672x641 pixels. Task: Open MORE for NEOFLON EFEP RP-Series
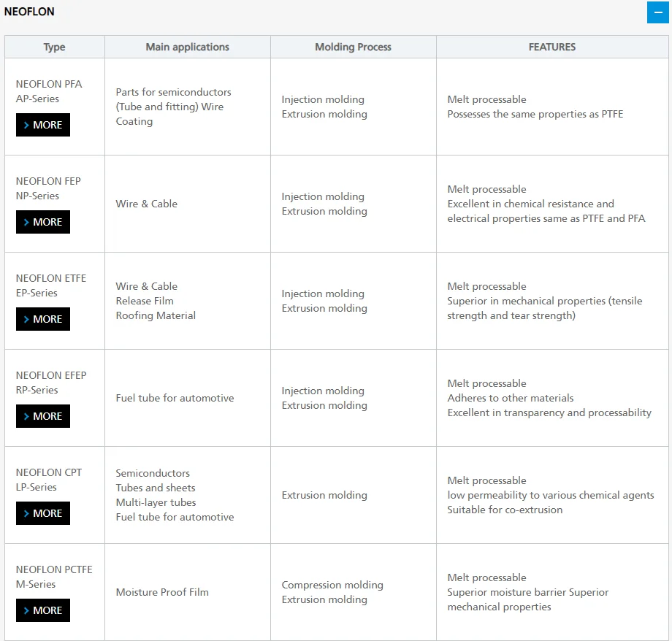pos(43,416)
